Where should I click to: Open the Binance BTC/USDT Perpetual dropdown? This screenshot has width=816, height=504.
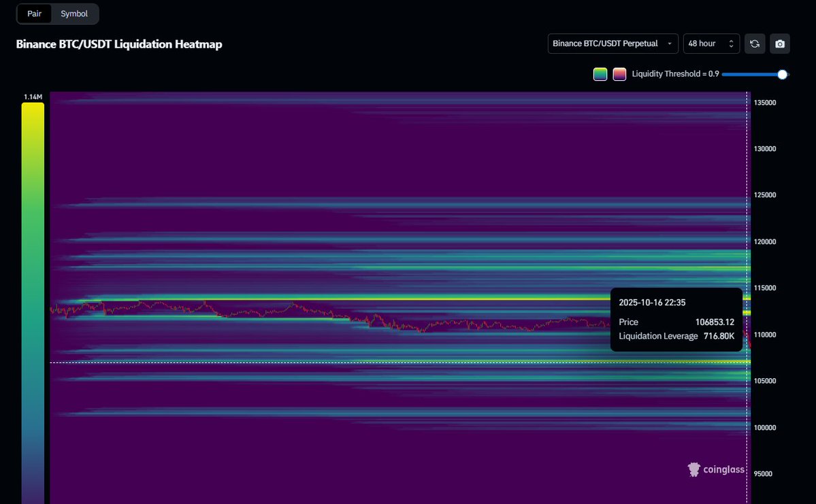(613, 44)
